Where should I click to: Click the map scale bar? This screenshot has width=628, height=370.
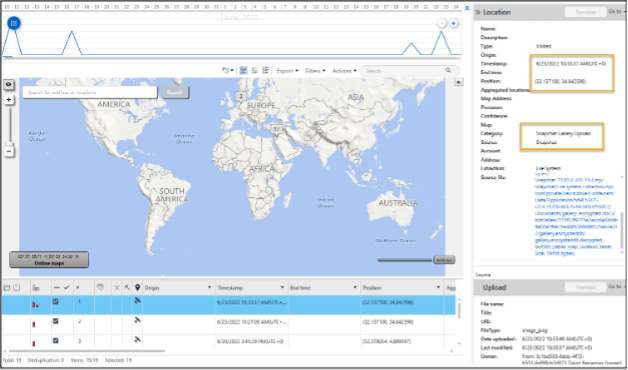(416, 260)
